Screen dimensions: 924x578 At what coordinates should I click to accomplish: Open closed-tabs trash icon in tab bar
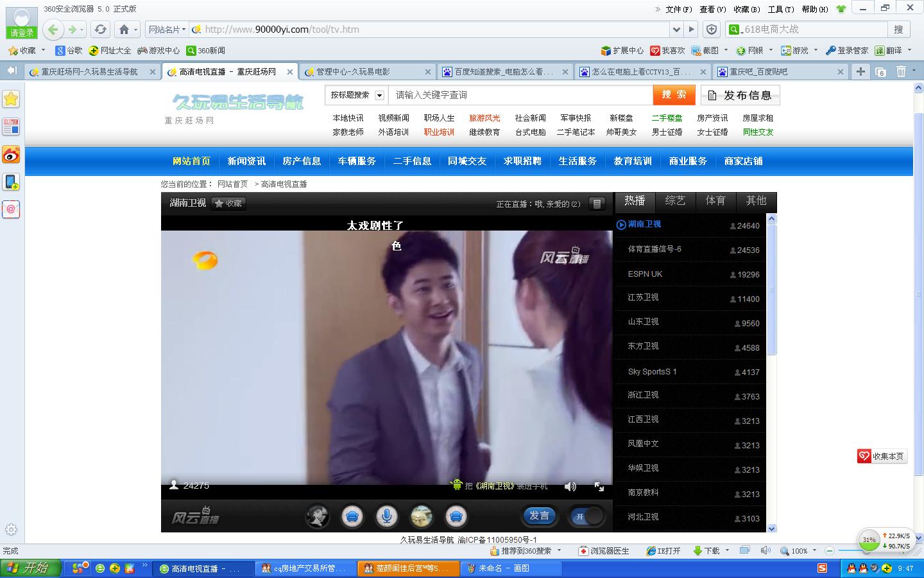(901, 71)
